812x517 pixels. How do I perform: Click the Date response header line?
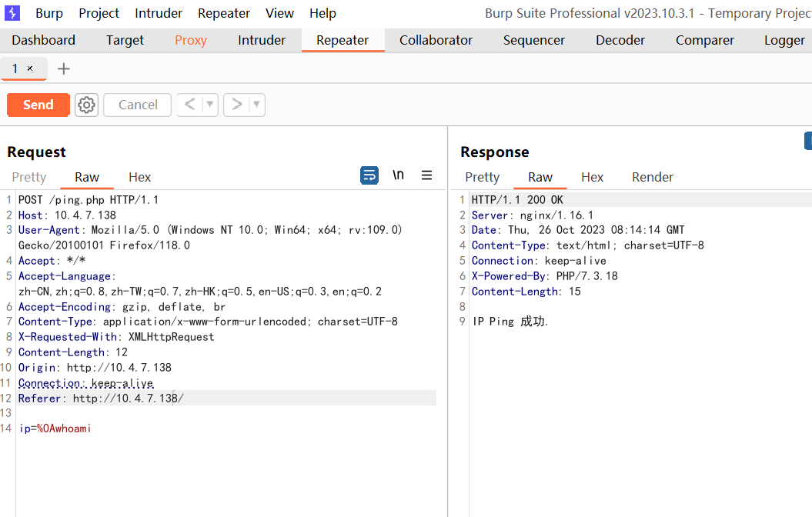point(578,230)
